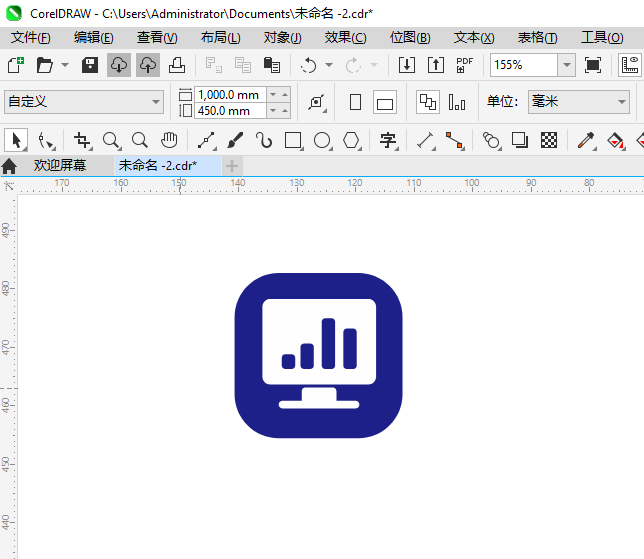The image size is (644, 559).
Task: Select the Text 字 tool
Action: pos(389,140)
